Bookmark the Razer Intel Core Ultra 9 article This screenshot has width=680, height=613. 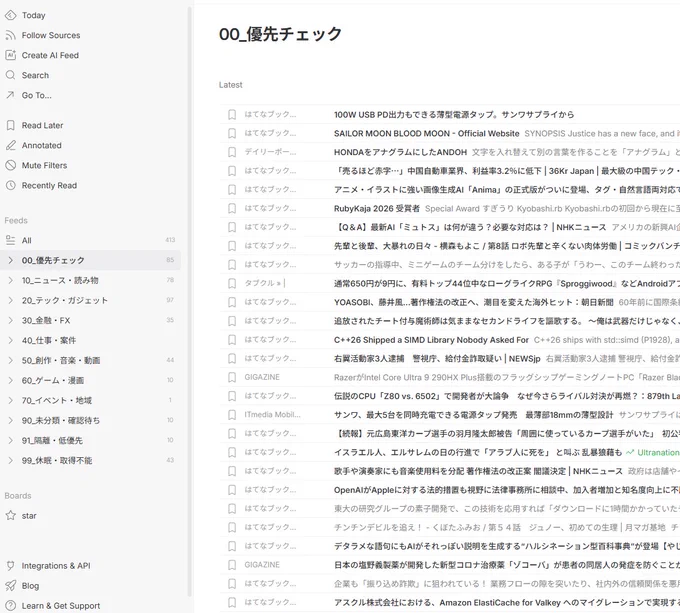click(x=232, y=377)
